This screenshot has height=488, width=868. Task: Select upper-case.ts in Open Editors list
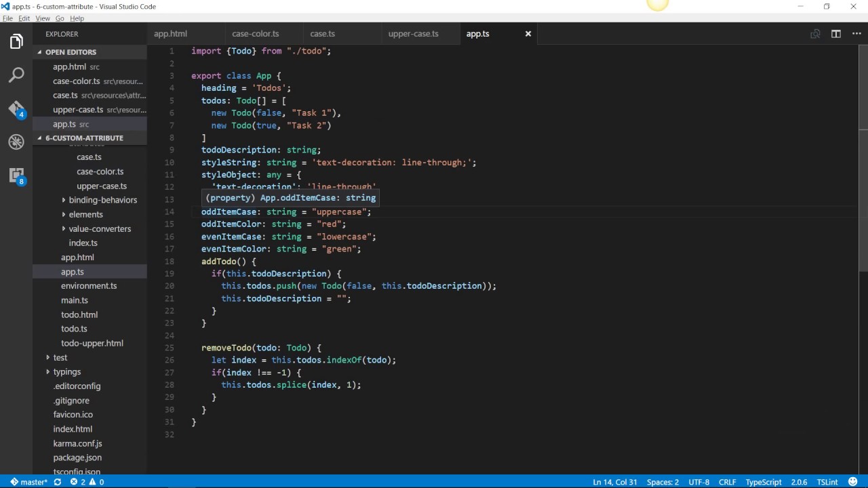pos(90,110)
